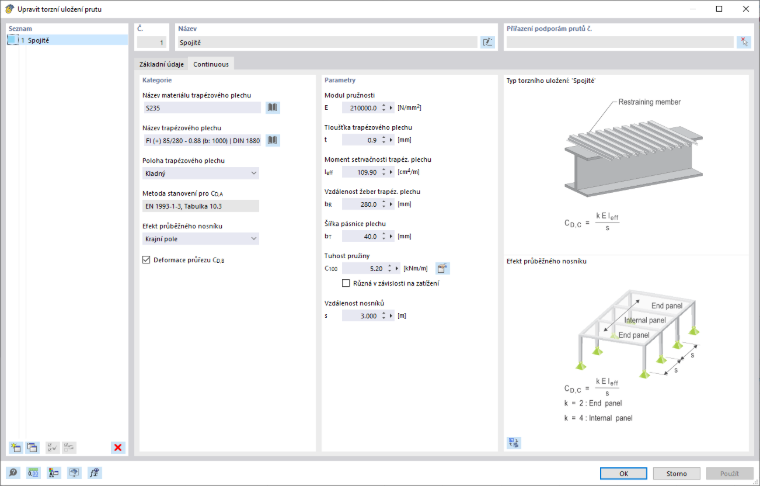Click third icon in bottom-left toolbar
760x486 pixels.
[x=54, y=472]
